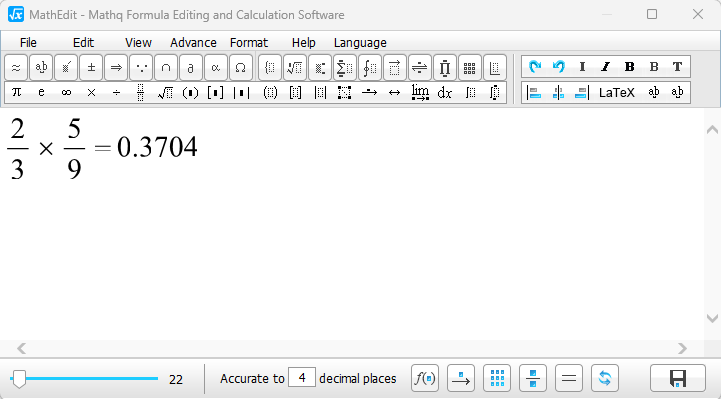721x399 pixels.
Task: Open the lowercase Greek ∝ palette
Action: pos(216,68)
